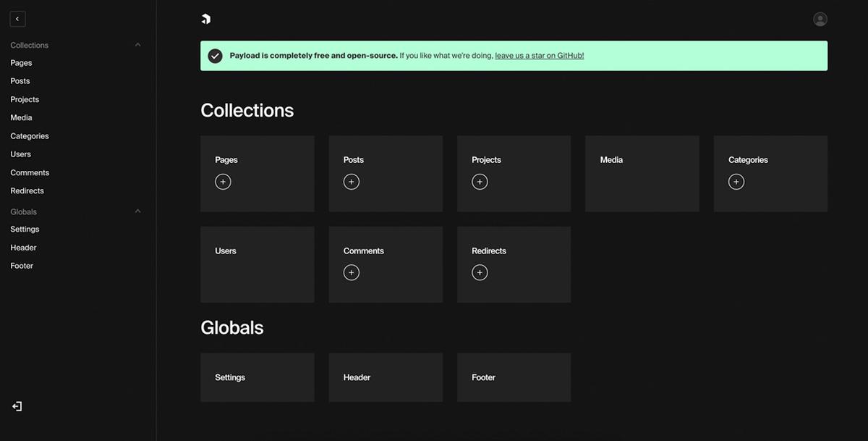
Task: Open the Header global card
Action: point(386,377)
